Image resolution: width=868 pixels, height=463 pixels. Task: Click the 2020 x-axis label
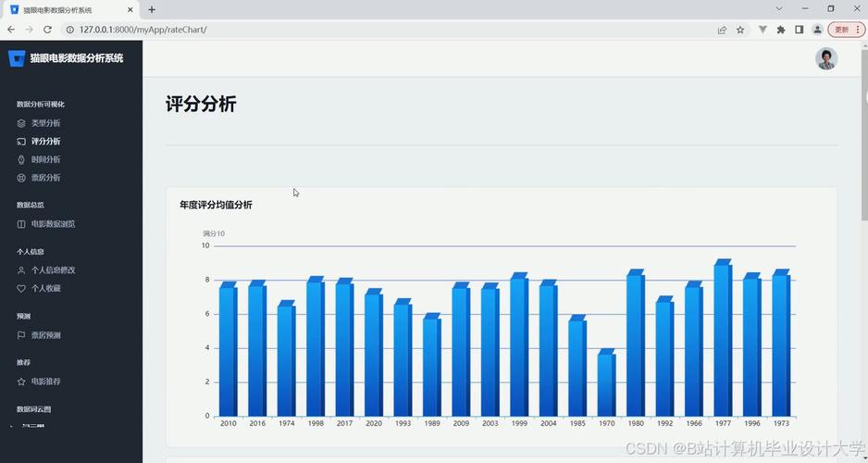point(374,423)
